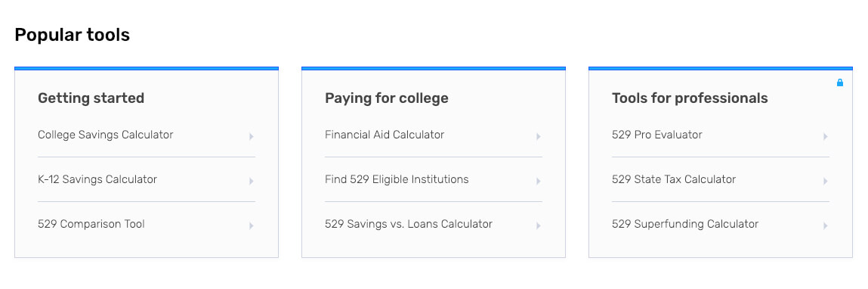Click arrow icon beside Financial Aid Calculator
This screenshot has height=289, width=868.
pos(538,136)
